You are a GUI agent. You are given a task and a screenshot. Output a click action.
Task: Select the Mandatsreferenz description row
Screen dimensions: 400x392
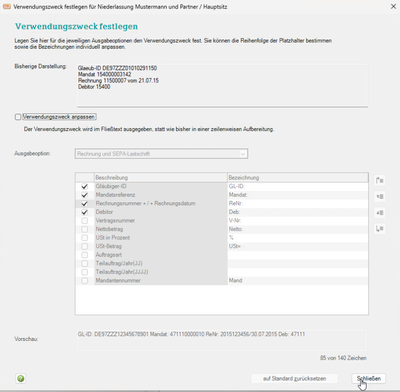161,195
